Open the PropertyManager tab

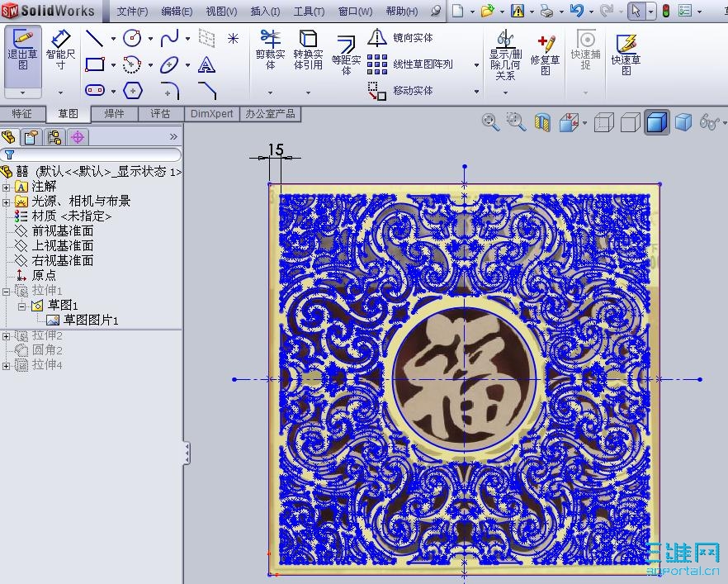(x=31, y=137)
